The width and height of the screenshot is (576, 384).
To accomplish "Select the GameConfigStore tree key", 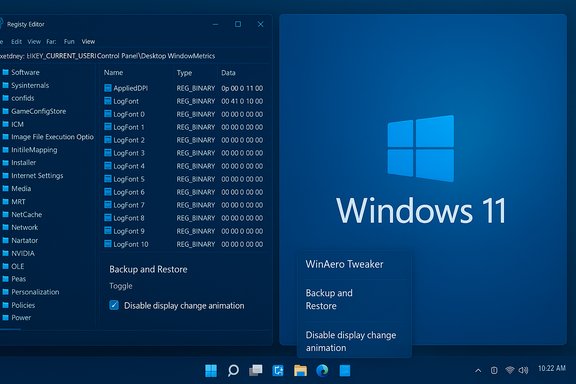I will pyautogui.click(x=39, y=111).
